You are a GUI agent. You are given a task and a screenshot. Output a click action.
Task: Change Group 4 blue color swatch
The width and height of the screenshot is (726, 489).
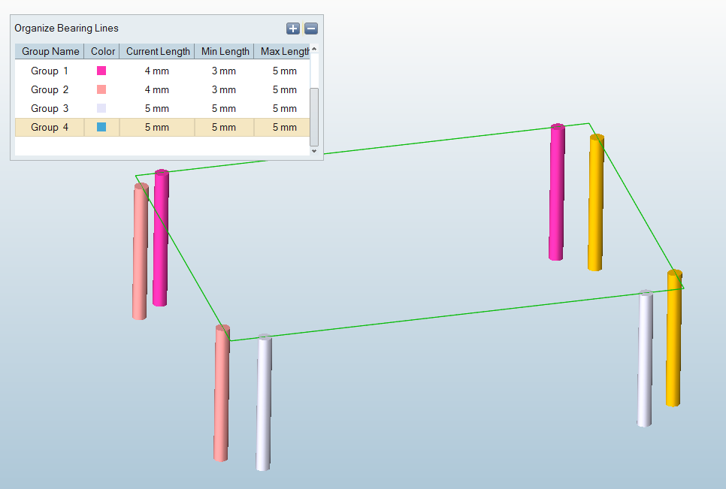pos(101,127)
